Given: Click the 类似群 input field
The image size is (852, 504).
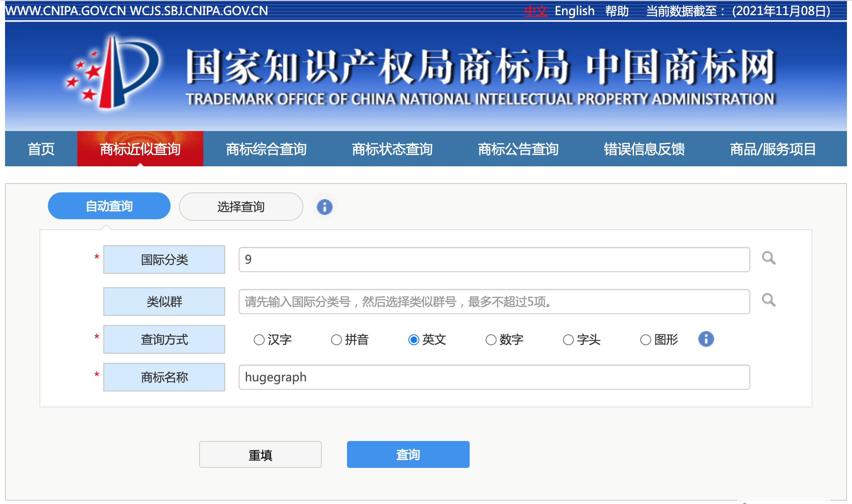Looking at the screenshot, I should tap(494, 302).
